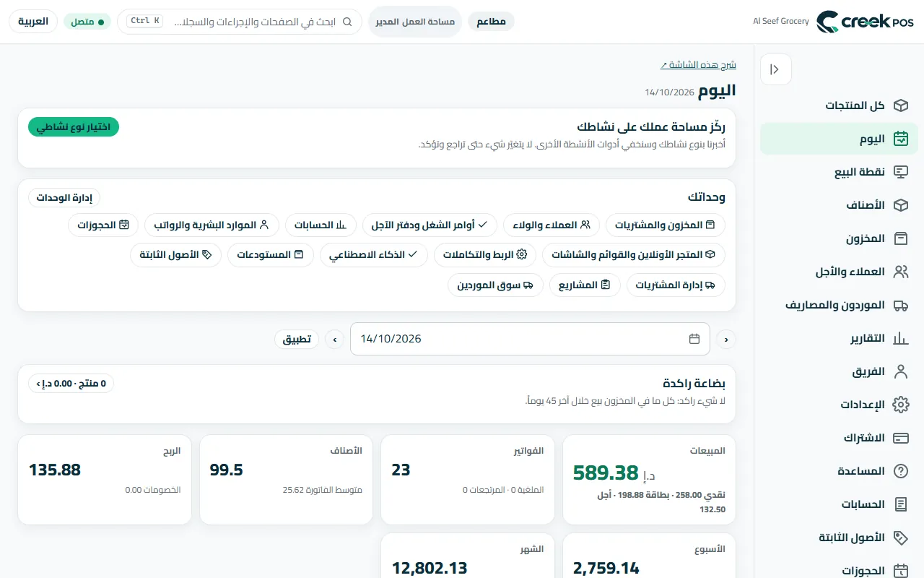Open the المبيعات 589.38 card
The image size is (924, 578).
click(649, 479)
